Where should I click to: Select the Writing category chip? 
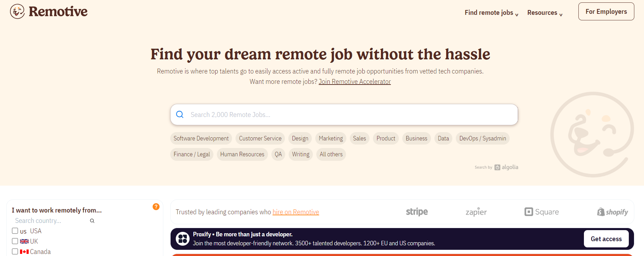(301, 154)
